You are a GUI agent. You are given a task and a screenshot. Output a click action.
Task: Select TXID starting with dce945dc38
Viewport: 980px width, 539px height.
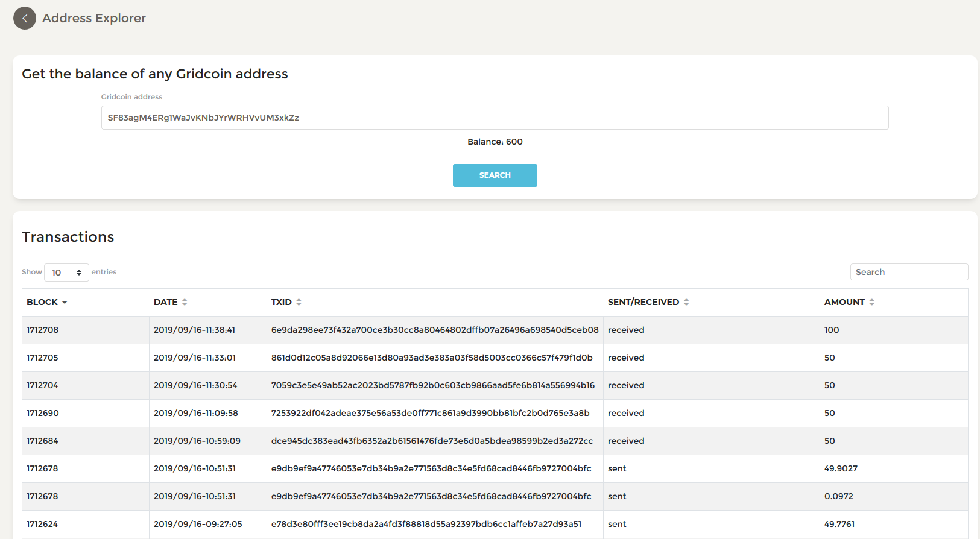point(432,441)
